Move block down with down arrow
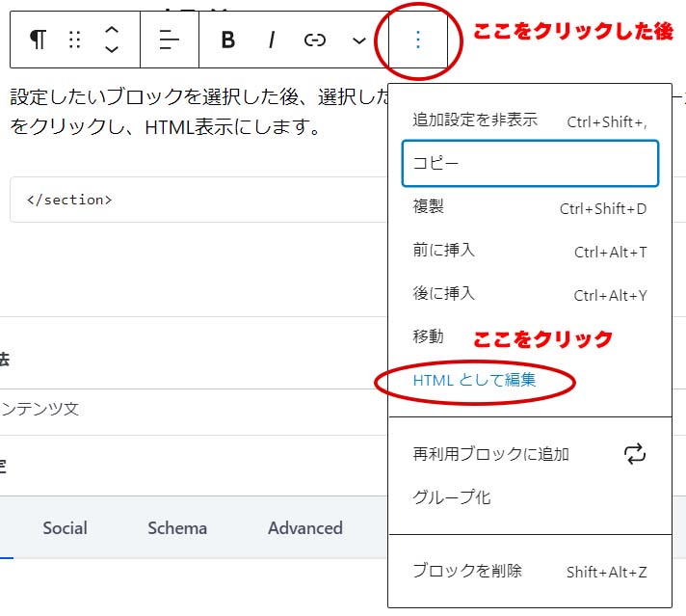This screenshot has width=686, height=616. [x=112, y=49]
